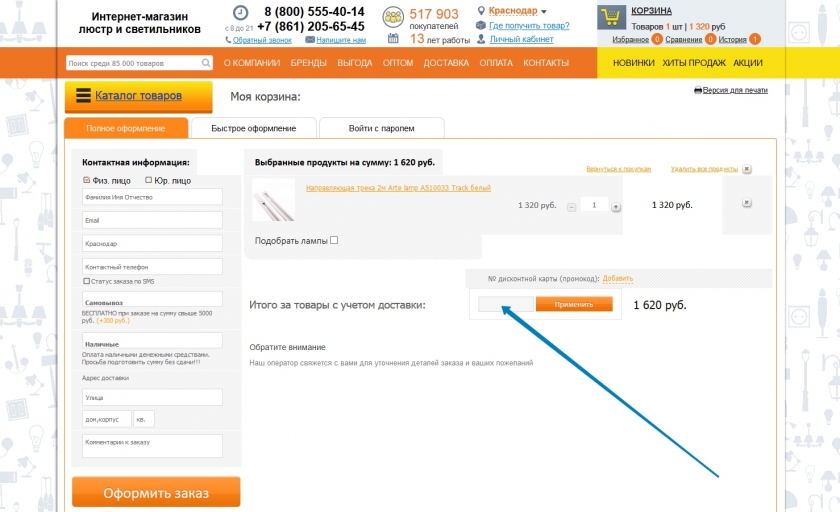Viewport: 840px width, 512px height.
Task: Click the envelope icon near Напишите нам
Action: point(310,40)
